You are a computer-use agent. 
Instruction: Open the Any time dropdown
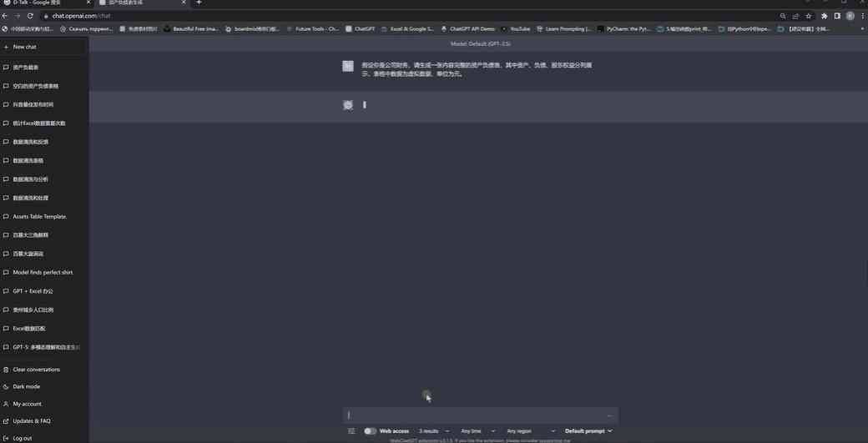477,430
